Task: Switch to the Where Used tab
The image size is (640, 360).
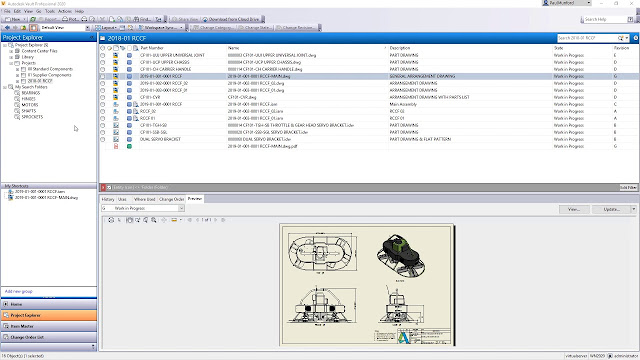Action: pos(144,199)
